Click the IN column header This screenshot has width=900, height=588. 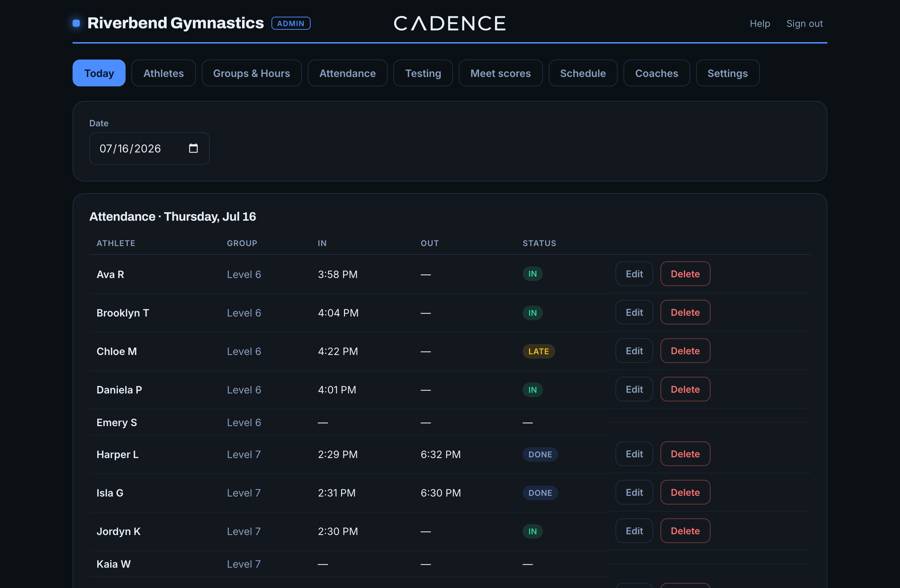pos(322,243)
